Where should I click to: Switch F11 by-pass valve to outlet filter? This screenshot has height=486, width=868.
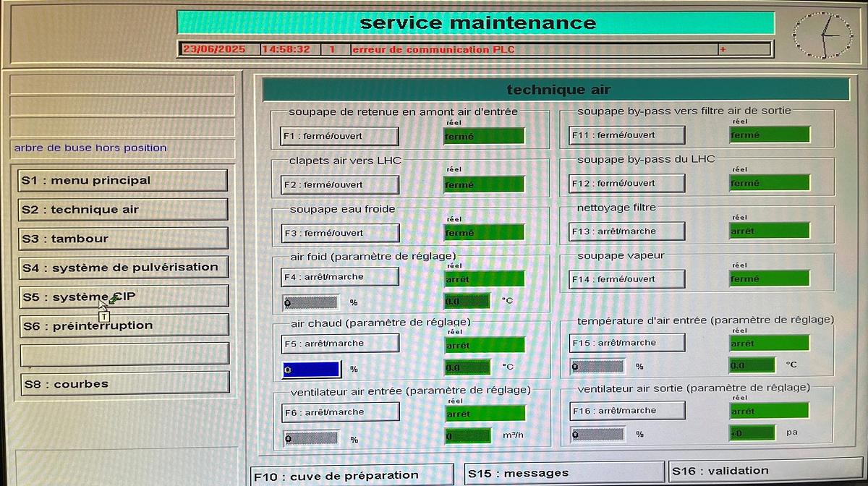coord(627,135)
